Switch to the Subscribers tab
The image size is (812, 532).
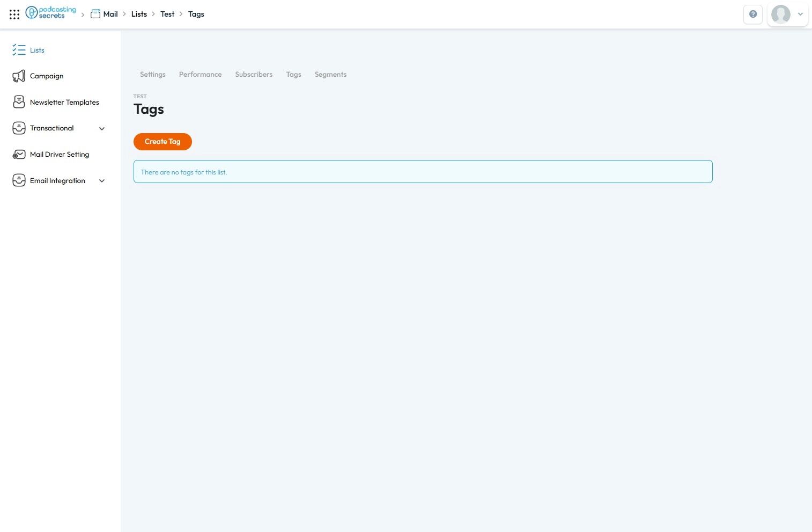(254, 75)
